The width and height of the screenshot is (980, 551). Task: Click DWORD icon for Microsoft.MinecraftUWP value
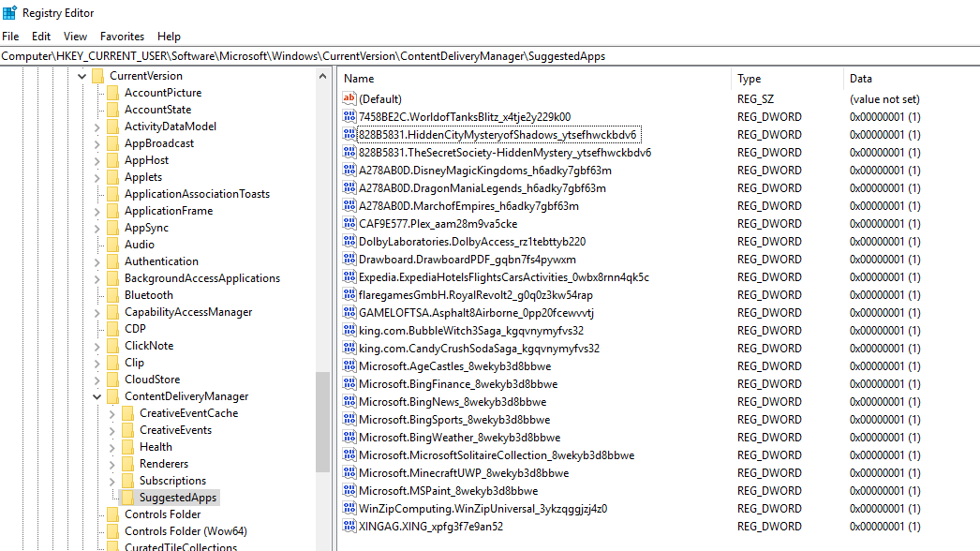pos(349,473)
